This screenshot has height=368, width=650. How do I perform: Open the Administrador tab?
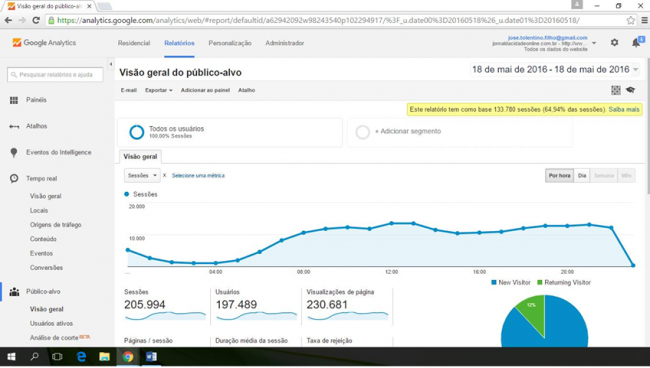coord(284,43)
